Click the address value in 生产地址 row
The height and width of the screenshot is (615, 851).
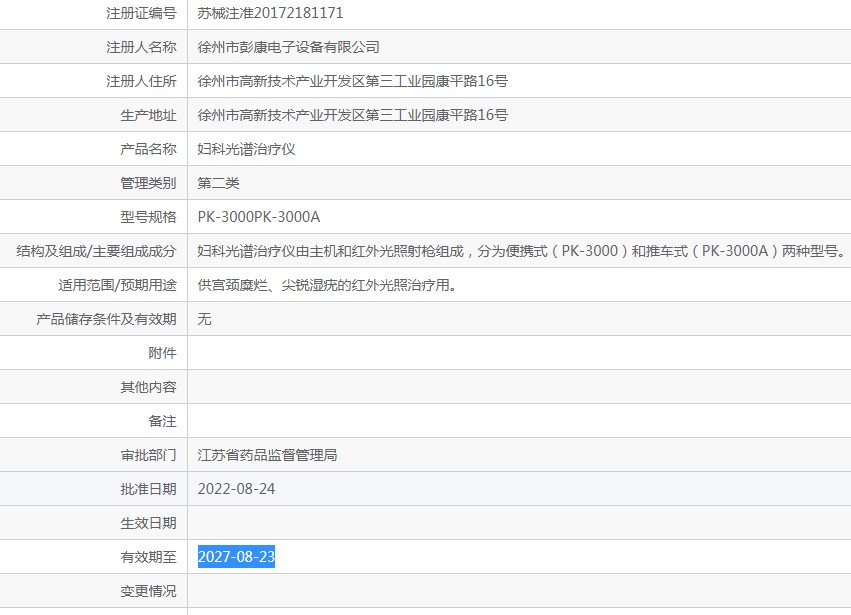tap(353, 115)
